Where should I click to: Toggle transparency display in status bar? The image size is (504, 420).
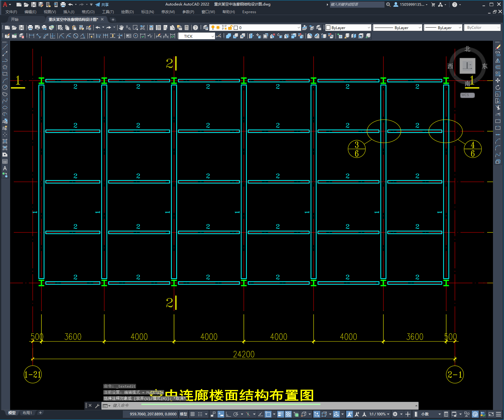pyautogui.click(x=288, y=414)
